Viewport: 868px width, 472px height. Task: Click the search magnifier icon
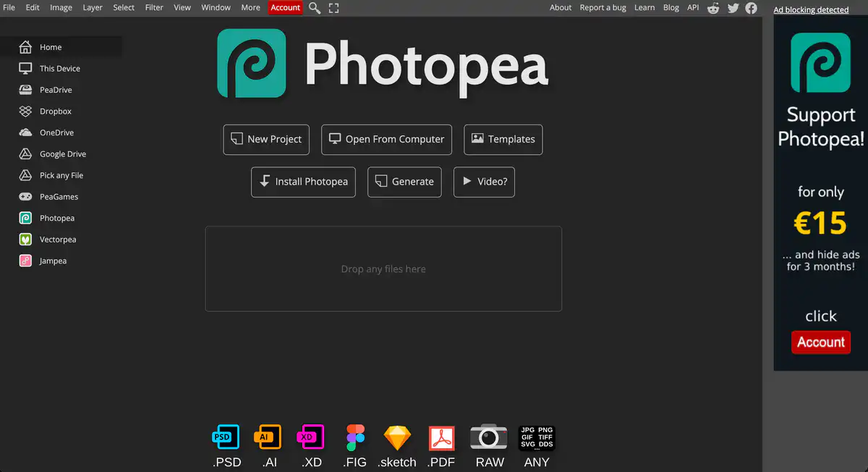(x=315, y=8)
